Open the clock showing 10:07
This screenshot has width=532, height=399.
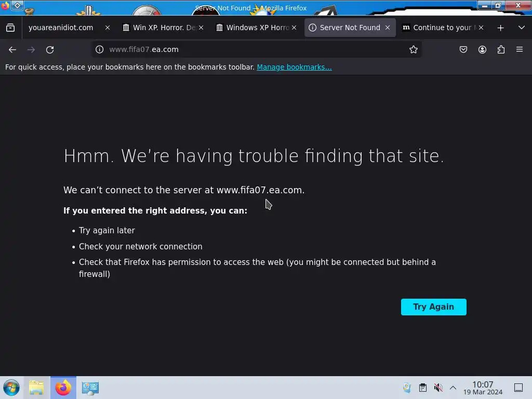pyautogui.click(x=483, y=388)
